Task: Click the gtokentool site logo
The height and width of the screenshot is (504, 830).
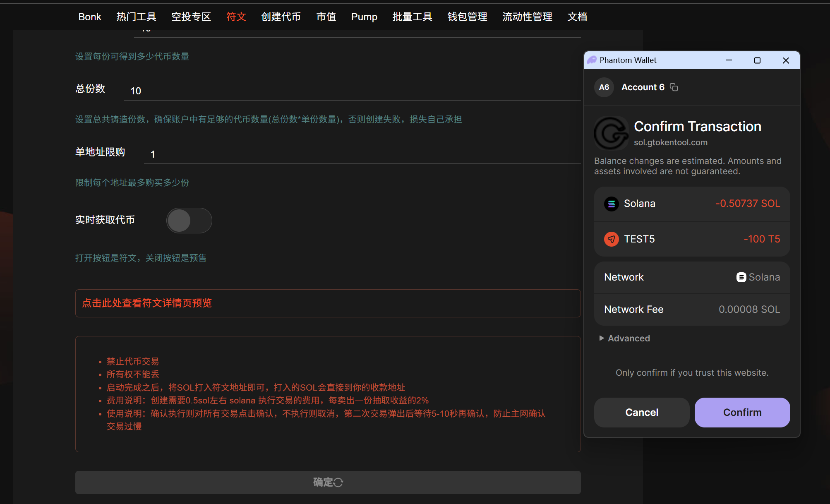Action: pyautogui.click(x=611, y=133)
